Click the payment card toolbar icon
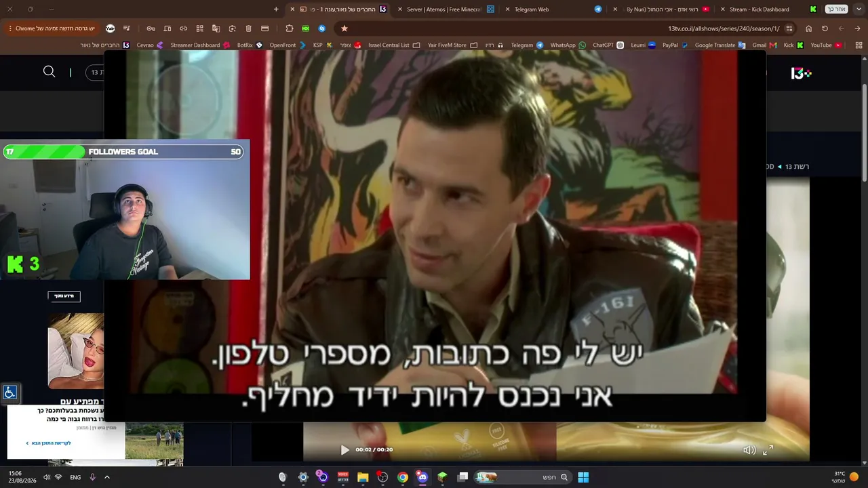The image size is (868, 488). [x=265, y=28]
